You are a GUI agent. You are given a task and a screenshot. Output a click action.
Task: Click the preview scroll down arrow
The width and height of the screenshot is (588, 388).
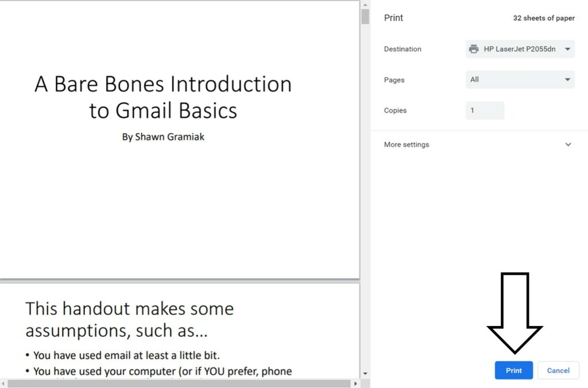tap(365, 374)
